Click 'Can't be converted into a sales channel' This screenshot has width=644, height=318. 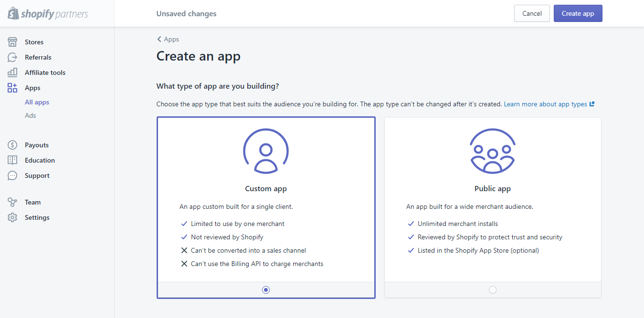coord(248,250)
